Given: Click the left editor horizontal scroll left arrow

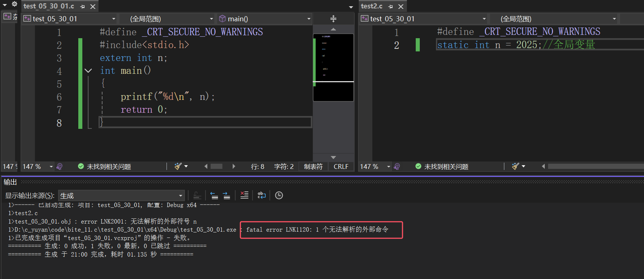Looking at the screenshot, I should coord(206,167).
